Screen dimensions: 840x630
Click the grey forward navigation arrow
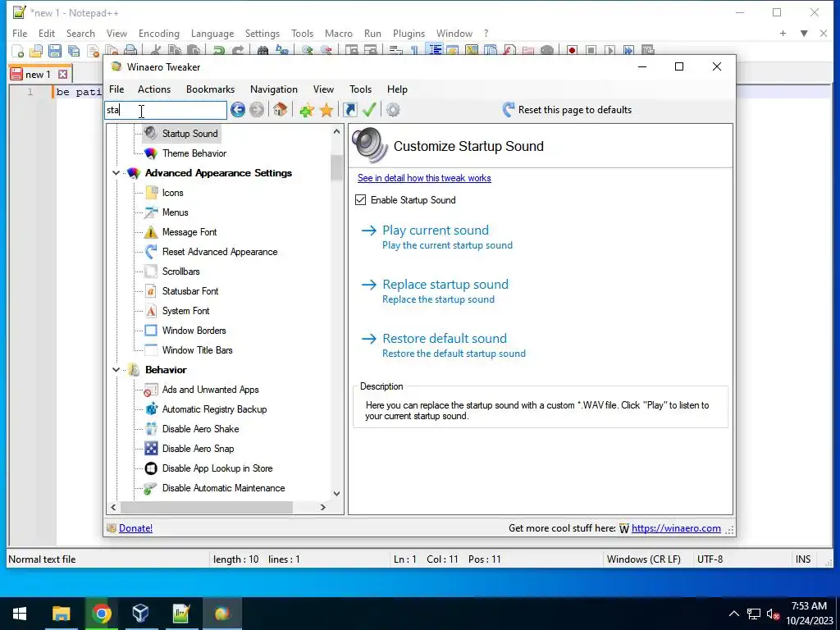coord(257,110)
